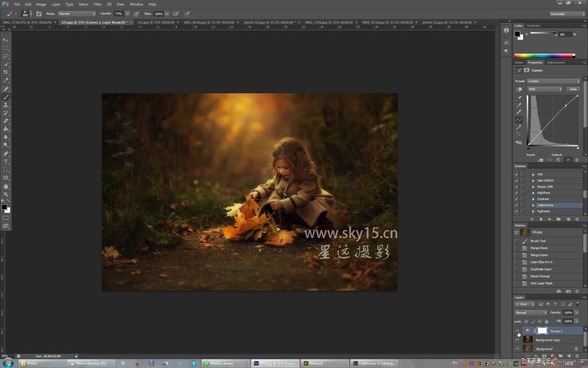Click the white point eyedropper in Curves

click(519, 112)
